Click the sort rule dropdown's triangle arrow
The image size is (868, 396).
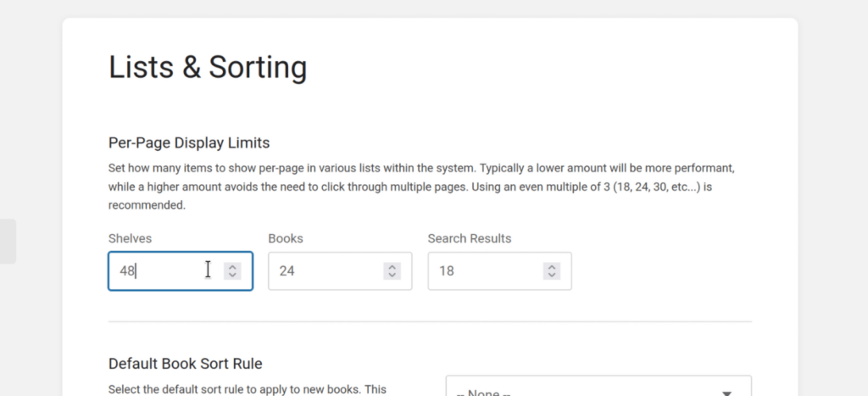click(x=726, y=393)
